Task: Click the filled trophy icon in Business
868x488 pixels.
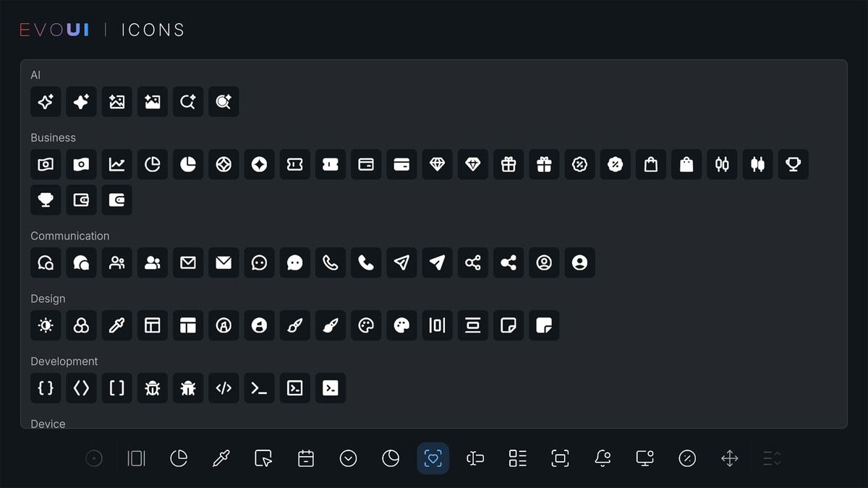Action: pos(46,200)
